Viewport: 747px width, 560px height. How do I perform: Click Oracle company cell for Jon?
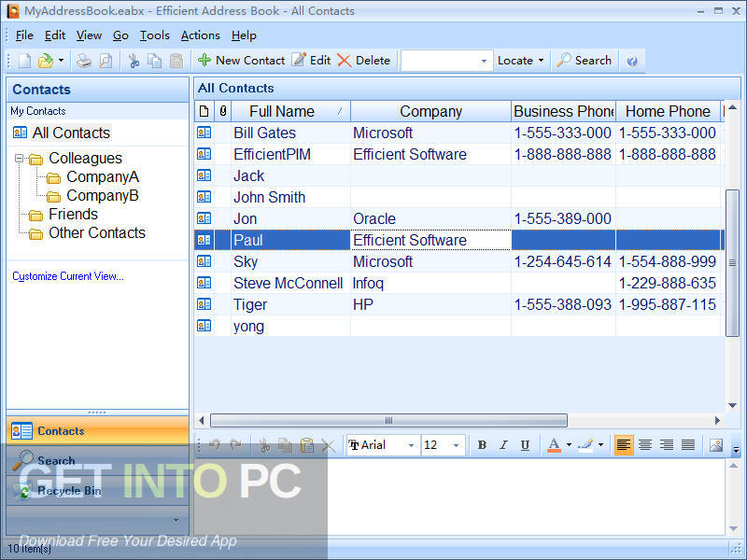point(430,218)
